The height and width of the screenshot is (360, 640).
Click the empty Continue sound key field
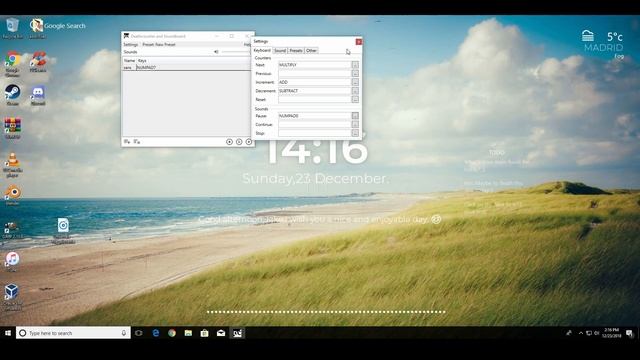(x=315, y=124)
